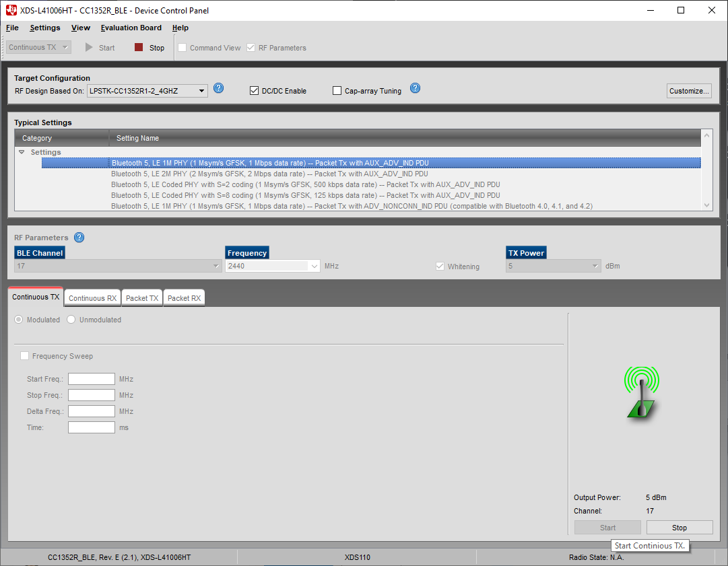This screenshot has height=566, width=728.
Task: Open the View menu
Action: tap(81, 28)
